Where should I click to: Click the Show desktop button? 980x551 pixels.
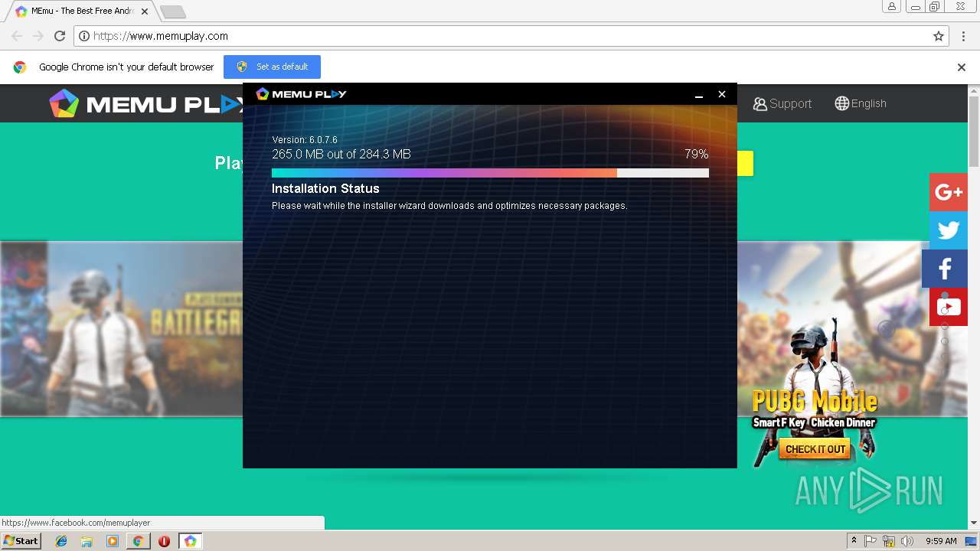pos(972,541)
